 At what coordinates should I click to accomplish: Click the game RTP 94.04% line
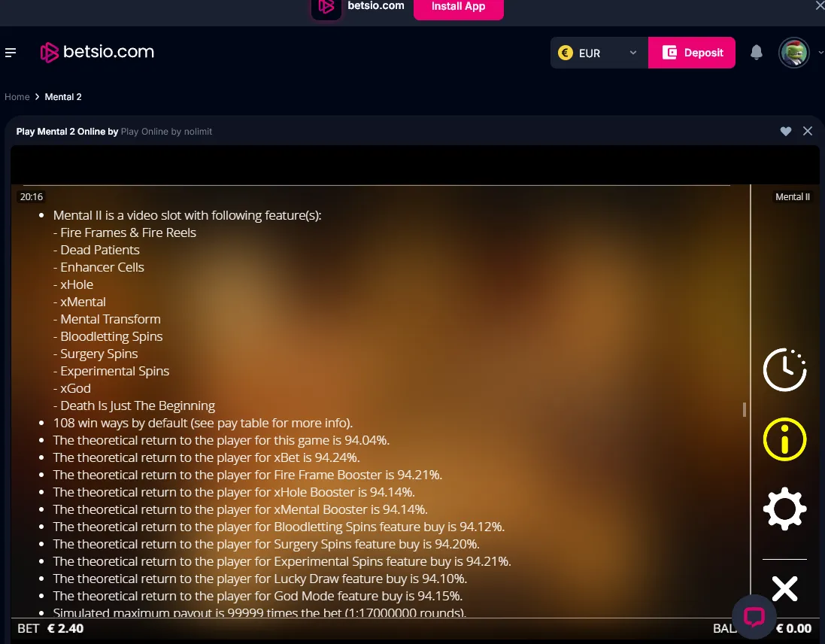[222, 440]
